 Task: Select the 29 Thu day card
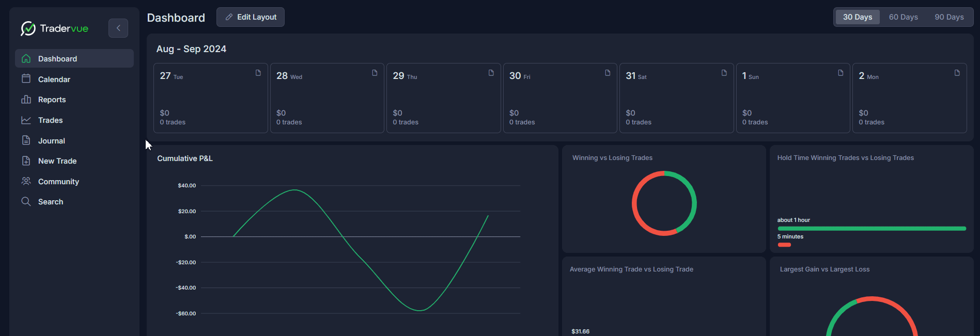pos(444,98)
